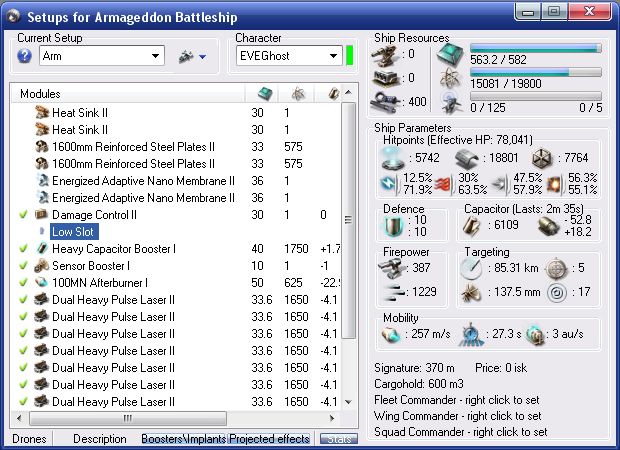Click the max locked targets icon showing 5

pos(556,269)
